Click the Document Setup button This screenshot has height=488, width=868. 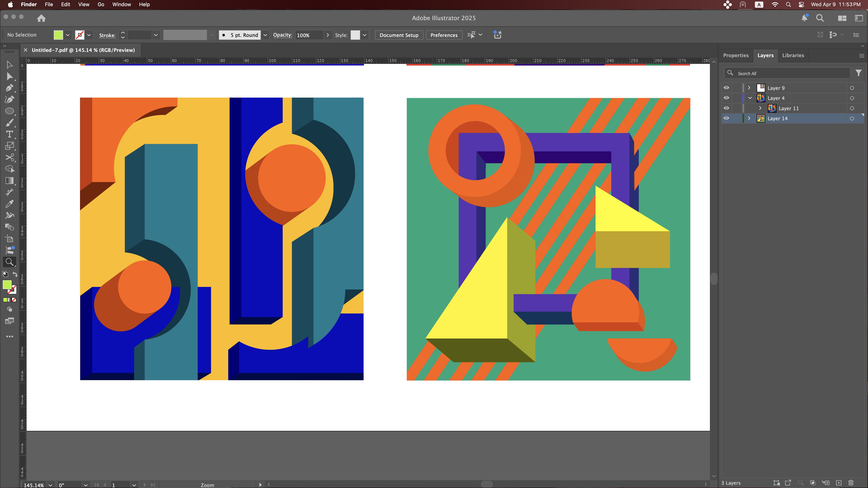point(399,35)
